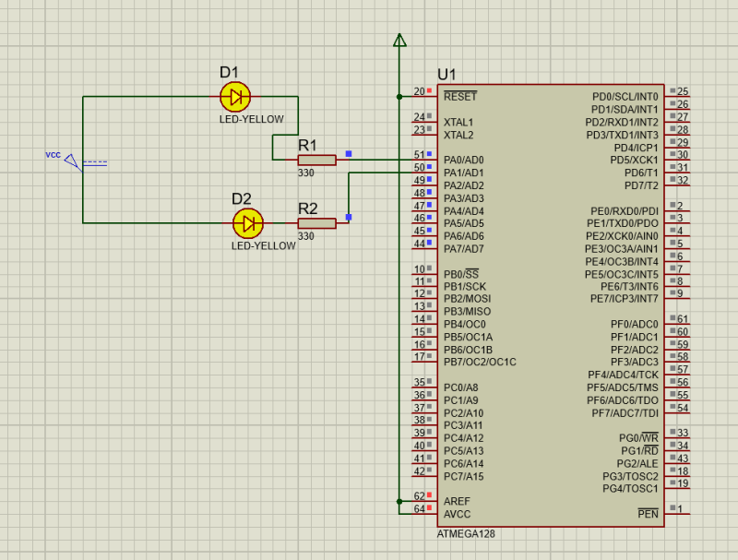This screenshot has height=560, width=738.
Task: Click pin 51 PA0/AD0 on the chip
Action: (423, 160)
